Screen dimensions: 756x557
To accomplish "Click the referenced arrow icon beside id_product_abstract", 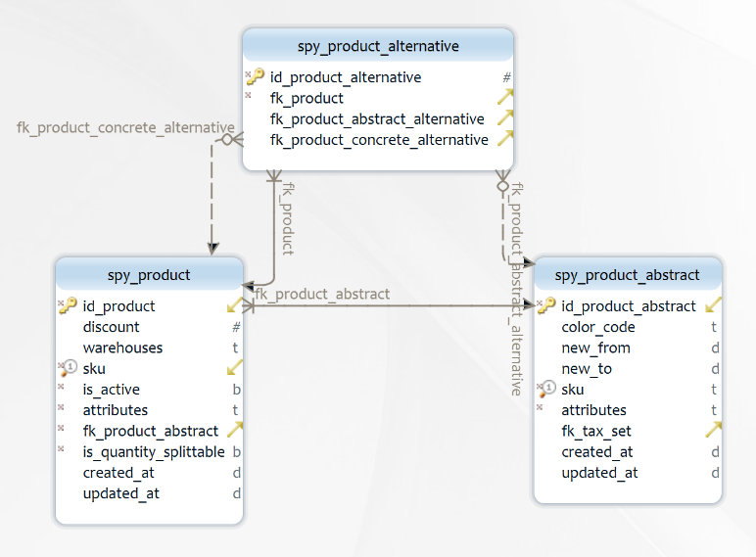I will click(713, 305).
